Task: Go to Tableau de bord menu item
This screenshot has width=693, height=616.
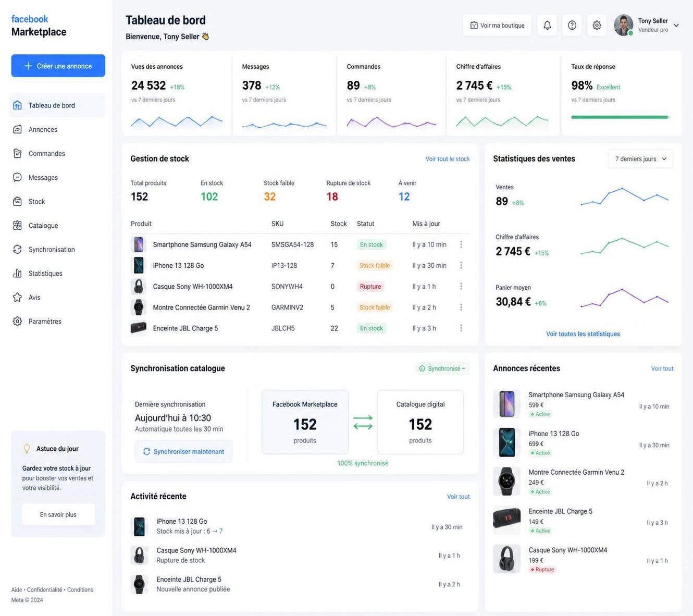Action: click(57, 105)
